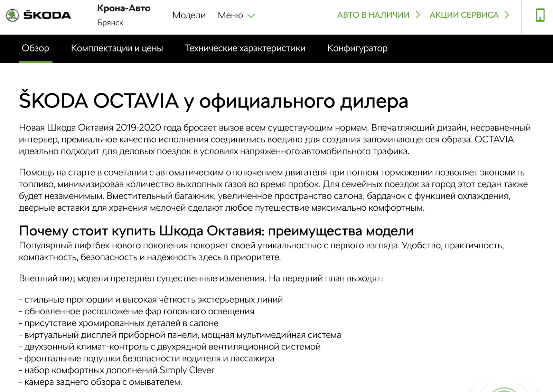Viewport: 553px width, 392px height.
Task: Click the arrow next to АКЦИИ СЕРВИСА
Action: pyautogui.click(x=507, y=15)
